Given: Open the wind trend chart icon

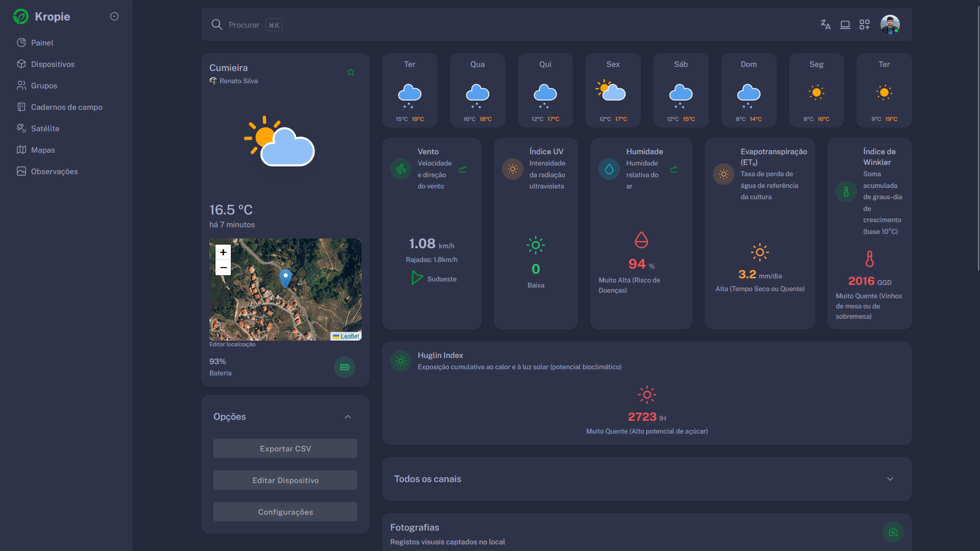Looking at the screenshot, I should [x=463, y=169].
